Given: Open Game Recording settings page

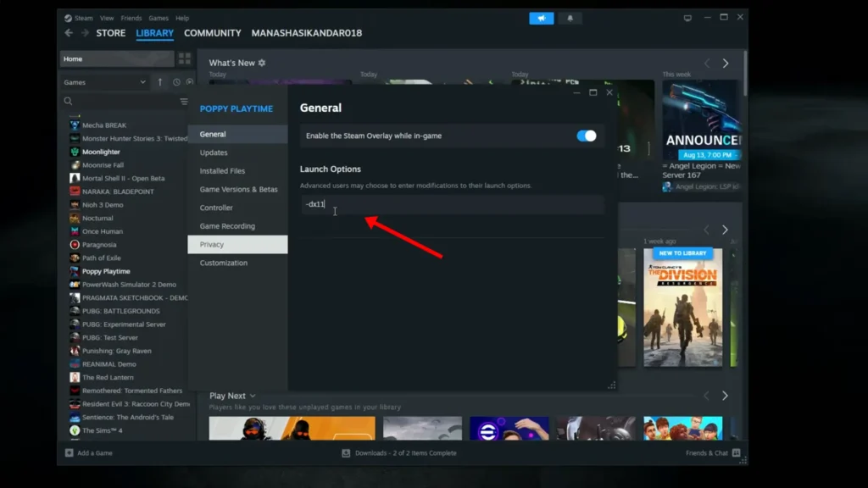Looking at the screenshot, I should click(x=237, y=225).
